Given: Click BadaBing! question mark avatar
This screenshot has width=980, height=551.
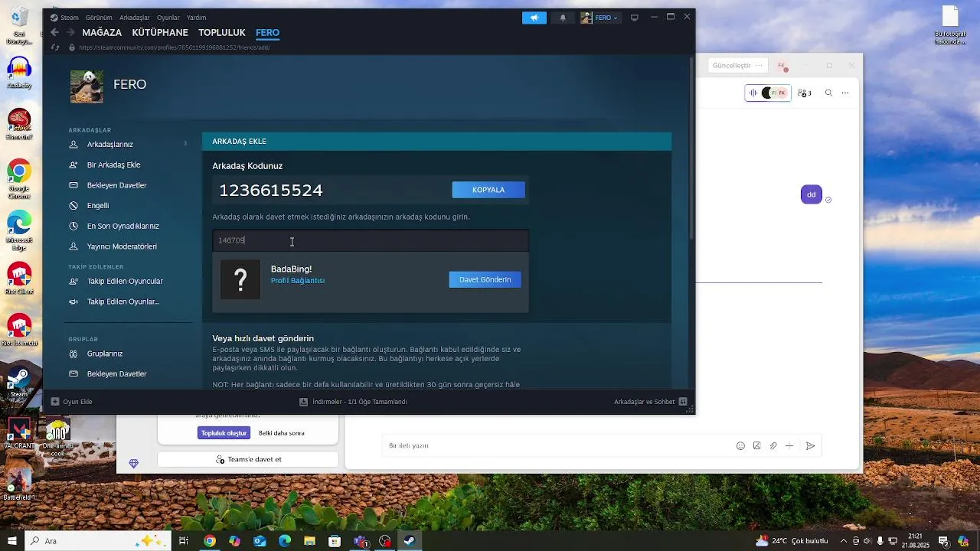Looking at the screenshot, I should pyautogui.click(x=240, y=279).
